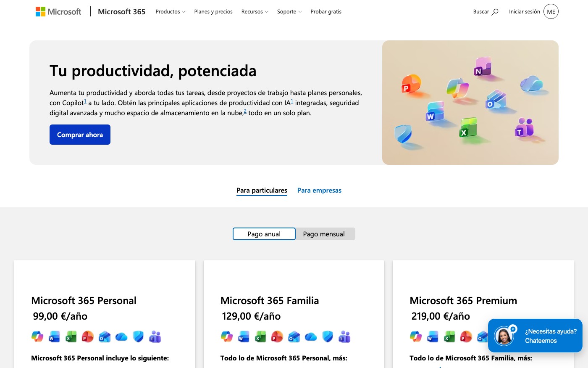Image resolution: width=588 pixels, height=368 pixels.
Task: Switch to the Para empresas tab
Action: click(319, 191)
